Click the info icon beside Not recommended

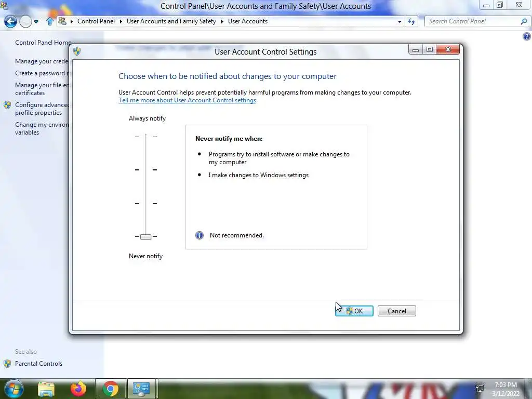(199, 235)
